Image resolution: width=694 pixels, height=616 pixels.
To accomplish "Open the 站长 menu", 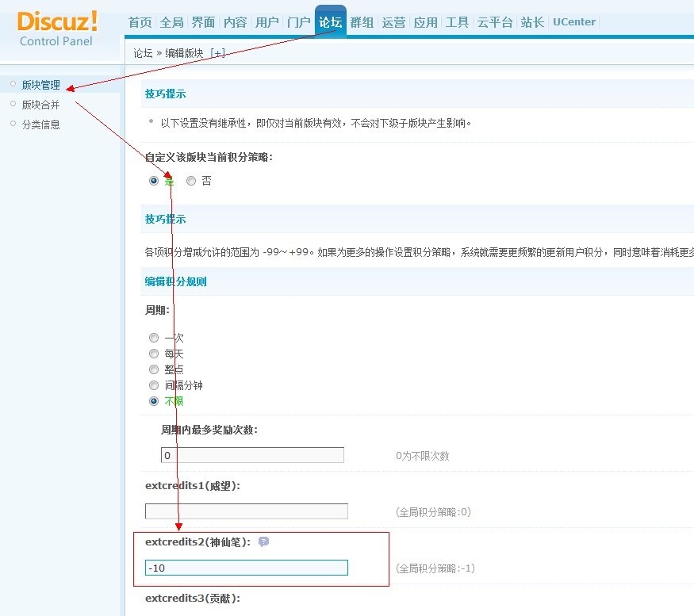I will [x=532, y=22].
